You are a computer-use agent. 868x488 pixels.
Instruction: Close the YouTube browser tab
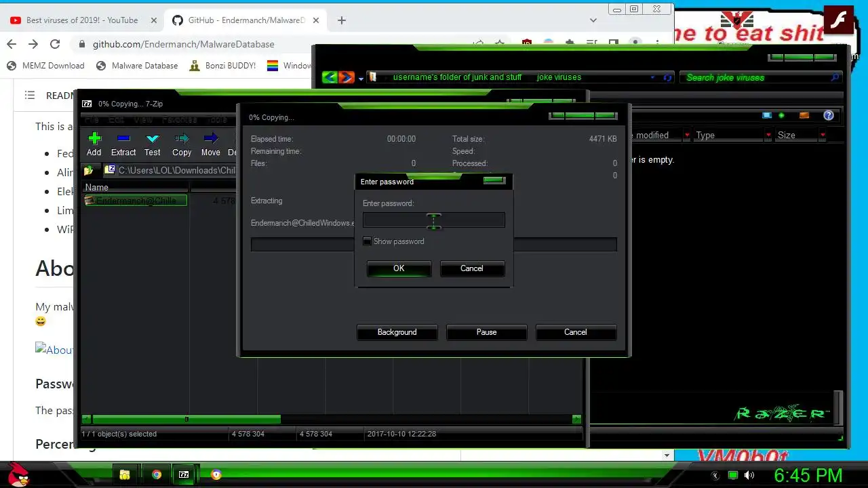coord(154,20)
